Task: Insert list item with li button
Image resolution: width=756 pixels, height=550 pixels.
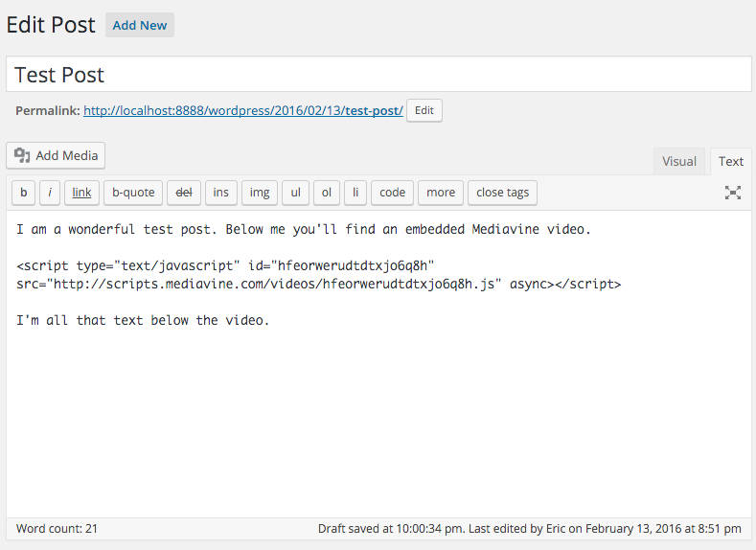Action: [x=355, y=193]
